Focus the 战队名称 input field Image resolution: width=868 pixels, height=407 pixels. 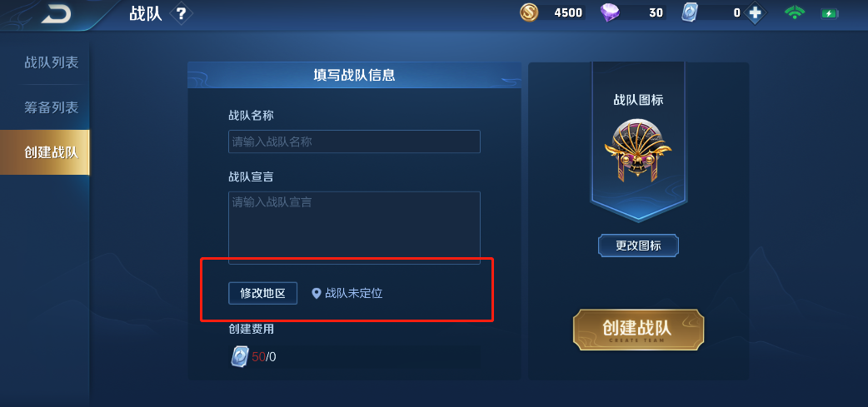[x=354, y=141]
